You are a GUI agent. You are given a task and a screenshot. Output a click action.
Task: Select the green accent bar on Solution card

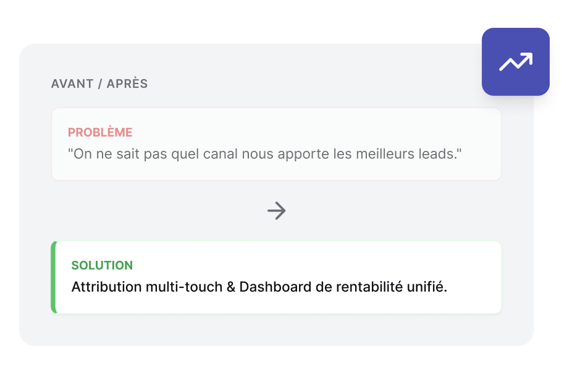click(54, 277)
